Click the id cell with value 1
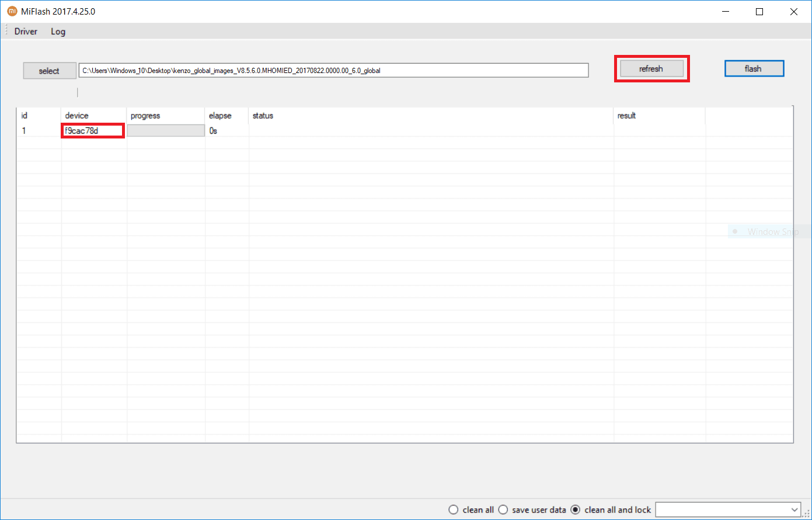 pos(39,131)
